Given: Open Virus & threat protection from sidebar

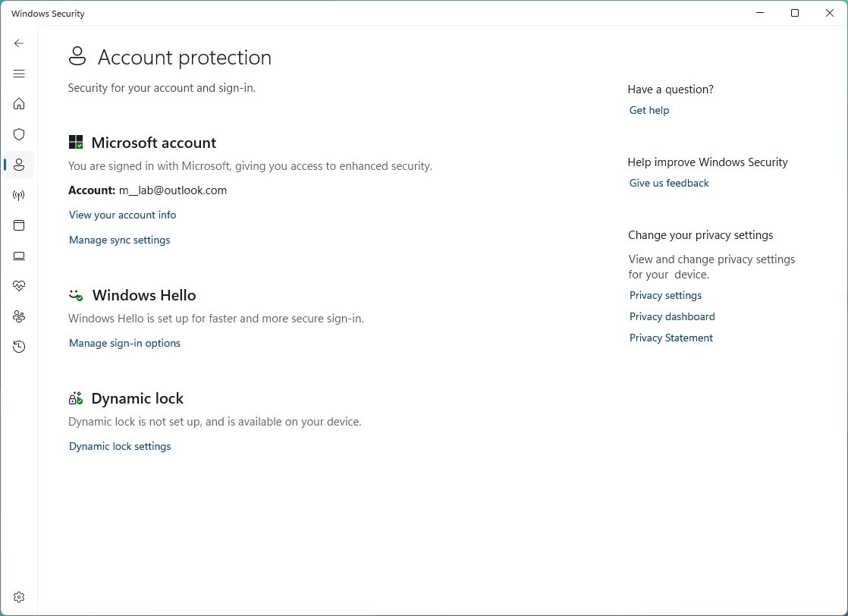Looking at the screenshot, I should coord(19,134).
